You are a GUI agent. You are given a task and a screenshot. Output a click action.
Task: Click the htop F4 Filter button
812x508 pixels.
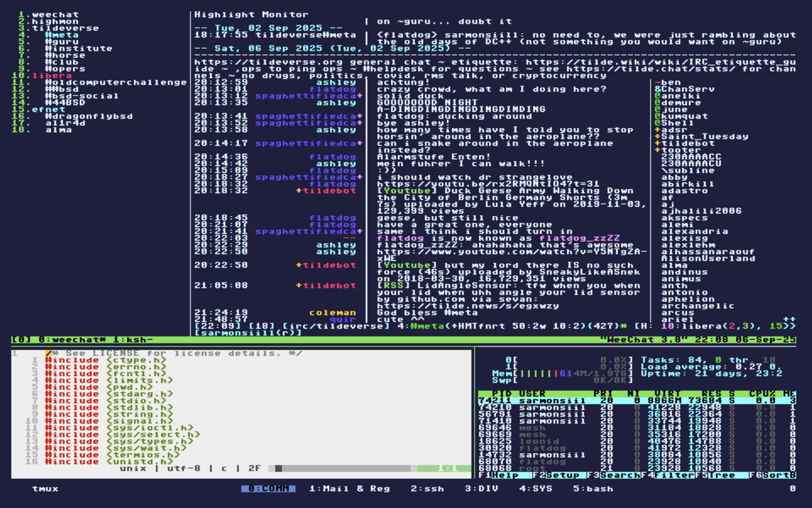pyautogui.click(x=667, y=475)
